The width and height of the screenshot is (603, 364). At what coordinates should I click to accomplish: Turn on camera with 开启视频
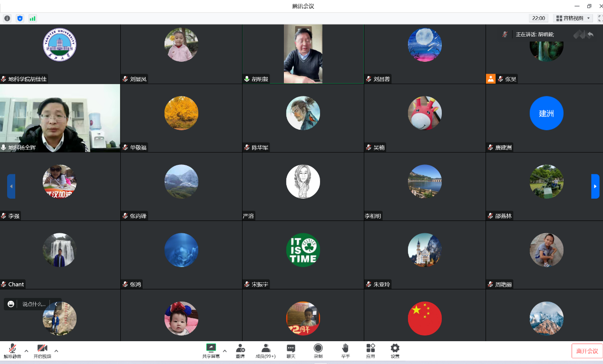[42, 351]
